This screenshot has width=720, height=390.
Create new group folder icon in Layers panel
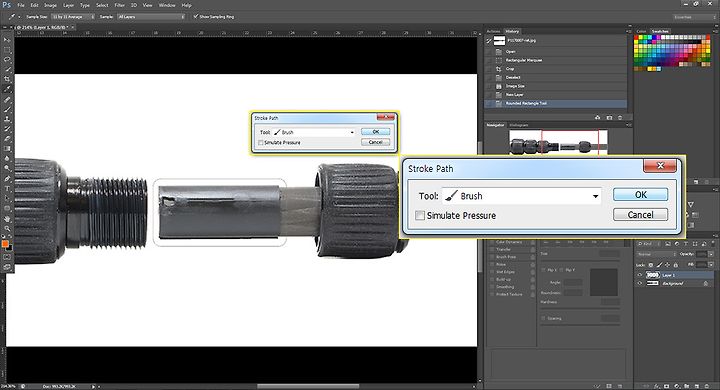click(687, 386)
